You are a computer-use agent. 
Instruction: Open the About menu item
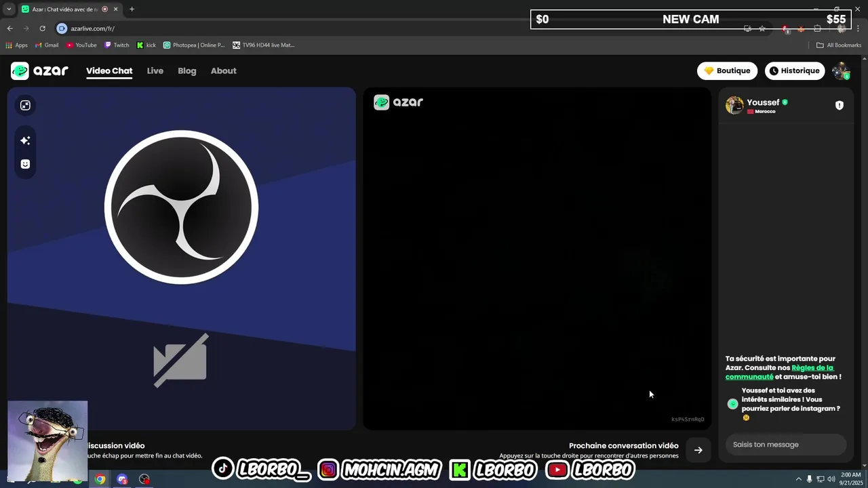click(224, 70)
